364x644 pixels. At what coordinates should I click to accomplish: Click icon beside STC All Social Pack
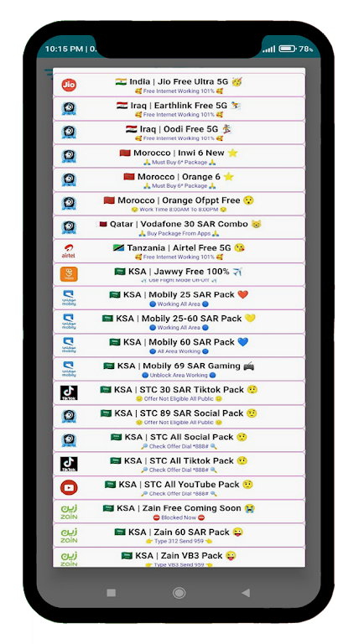click(69, 440)
